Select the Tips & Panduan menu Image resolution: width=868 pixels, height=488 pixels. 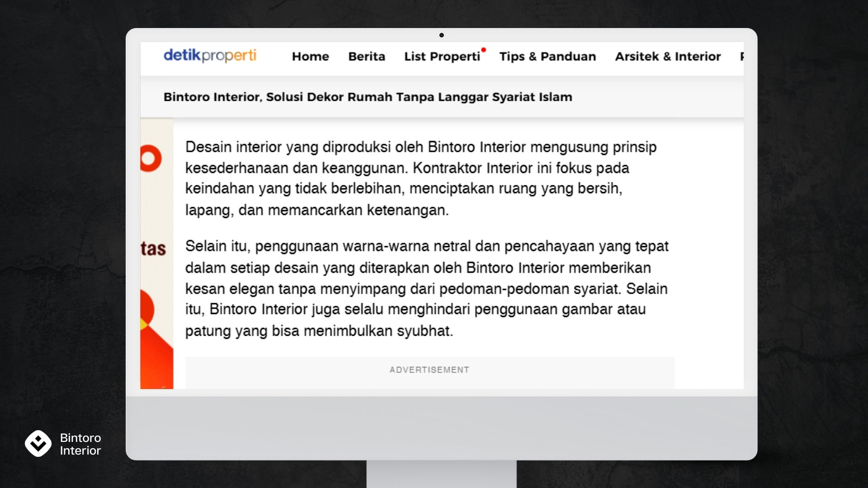tap(547, 56)
